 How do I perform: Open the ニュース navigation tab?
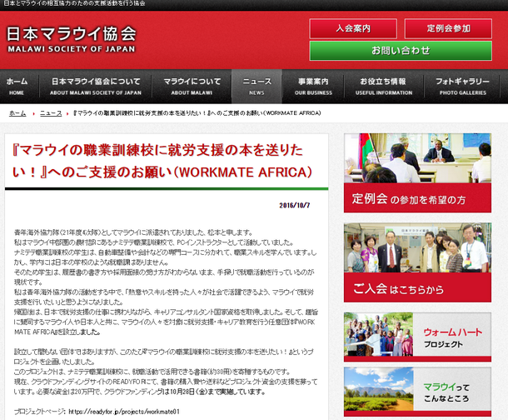256,85
